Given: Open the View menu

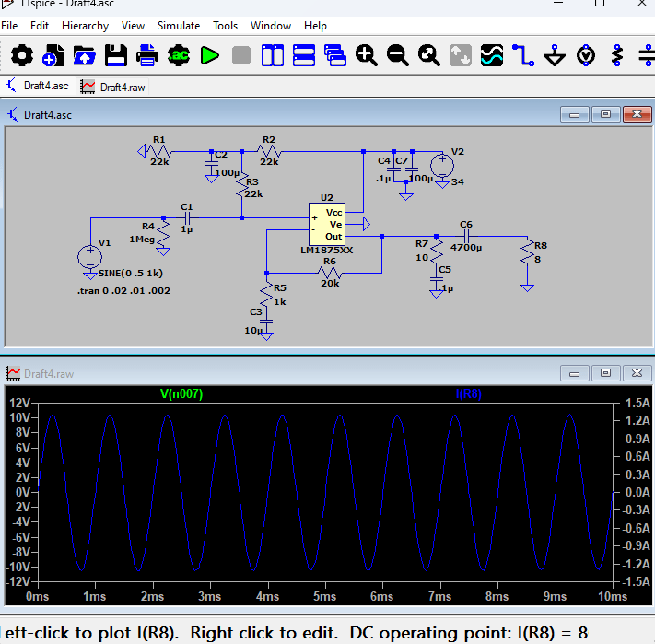Looking at the screenshot, I should click(x=133, y=26).
